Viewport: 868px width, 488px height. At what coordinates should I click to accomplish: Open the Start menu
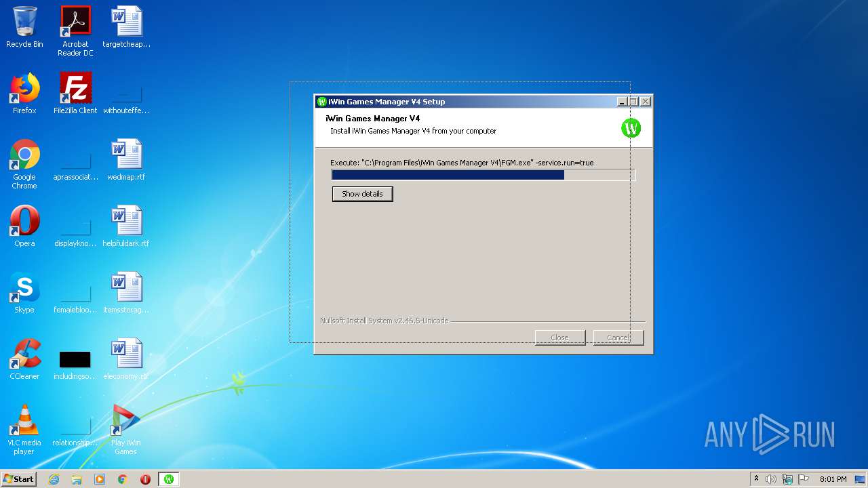[x=18, y=479]
